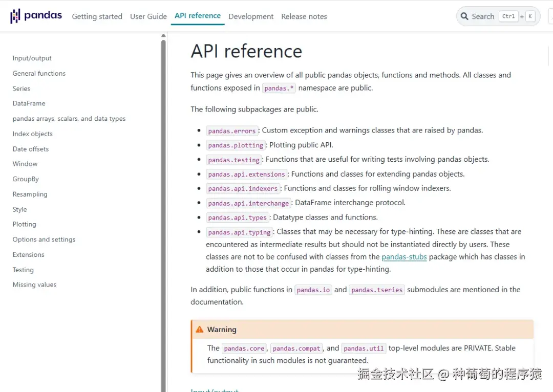Open Date offsets in the sidebar
The width and height of the screenshot is (553, 392).
point(31,149)
